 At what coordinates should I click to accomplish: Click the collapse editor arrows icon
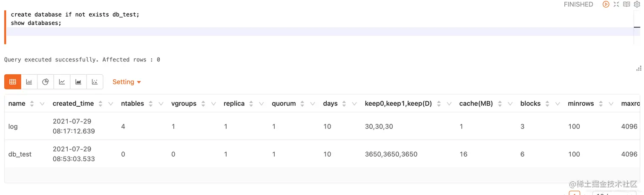(x=616, y=4)
